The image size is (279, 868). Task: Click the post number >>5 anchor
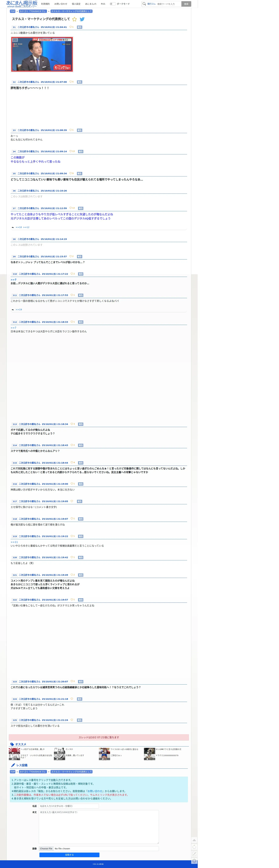click(14, 173)
